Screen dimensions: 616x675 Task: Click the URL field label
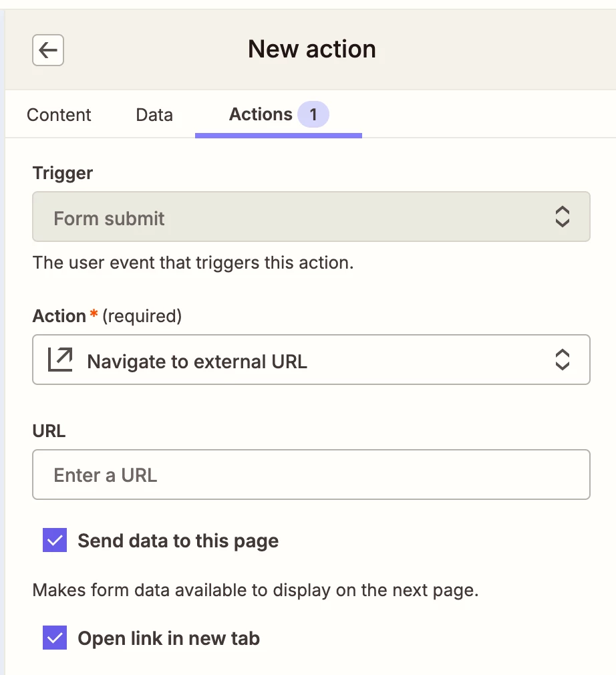49,431
